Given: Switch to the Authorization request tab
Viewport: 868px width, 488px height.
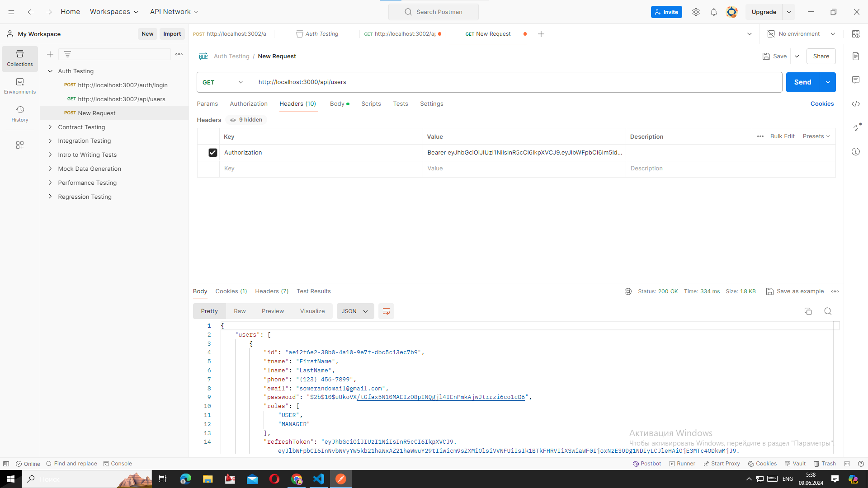Looking at the screenshot, I should [249, 104].
